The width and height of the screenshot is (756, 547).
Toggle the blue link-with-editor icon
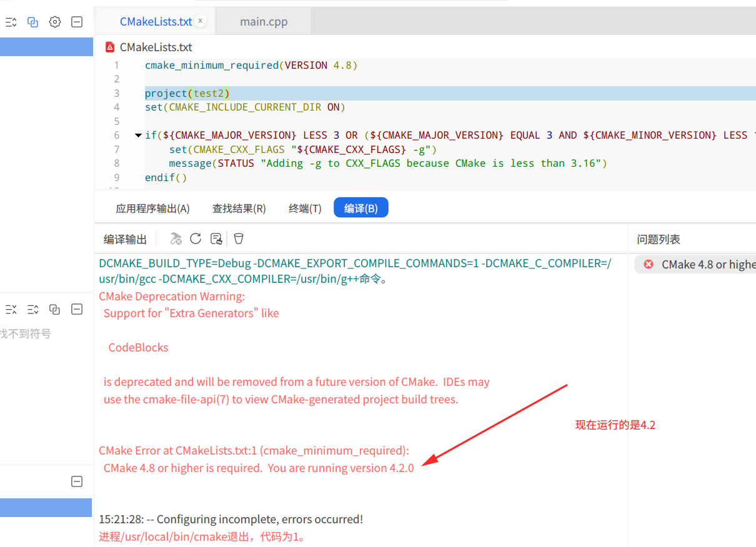[x=33, y=22]
